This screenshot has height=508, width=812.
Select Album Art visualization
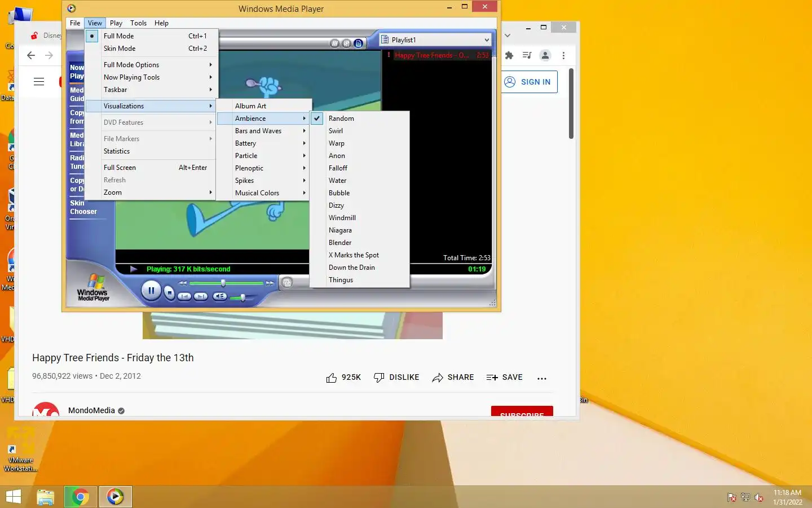tap(264, 106)
